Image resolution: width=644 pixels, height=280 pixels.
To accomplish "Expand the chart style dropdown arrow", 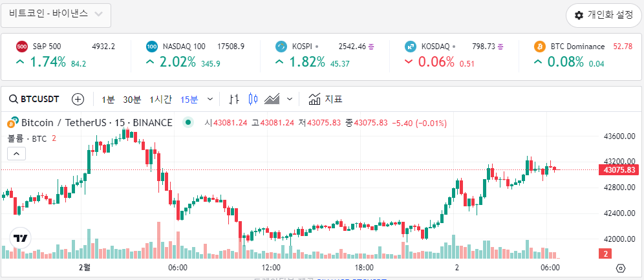I will click(x=290, y=99).
